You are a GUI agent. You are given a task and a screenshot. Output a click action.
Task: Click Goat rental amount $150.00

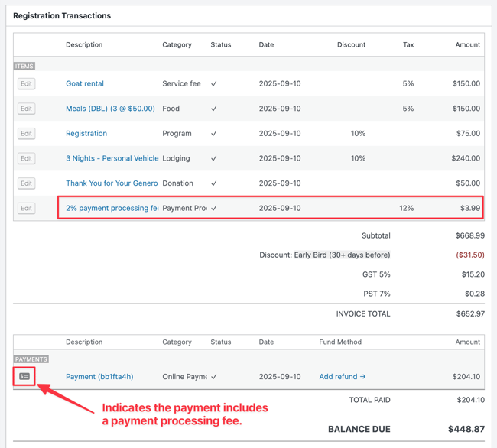466,83
